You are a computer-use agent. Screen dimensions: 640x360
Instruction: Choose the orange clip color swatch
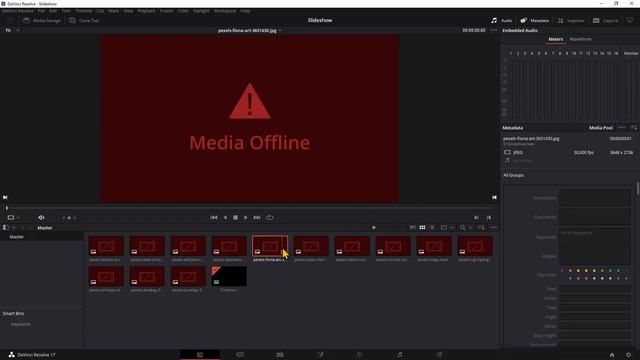tap(570, 271)
